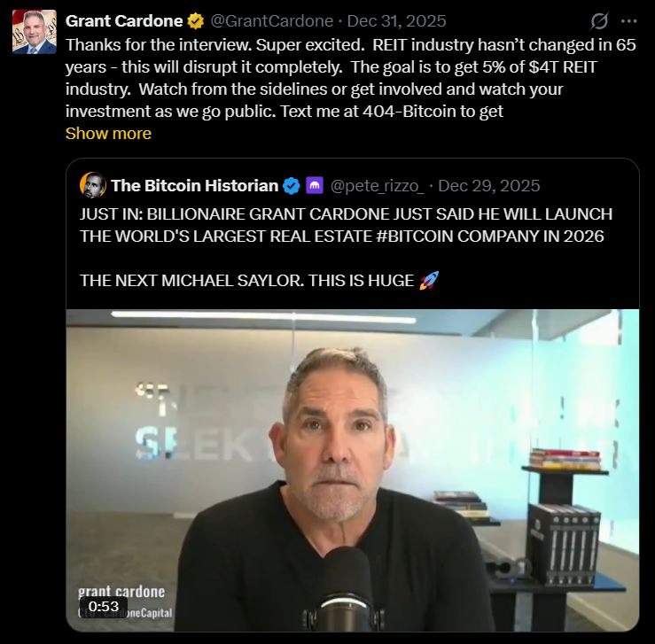
Task: Click the 0:53 video duration badge
Action: click(104, 606)
